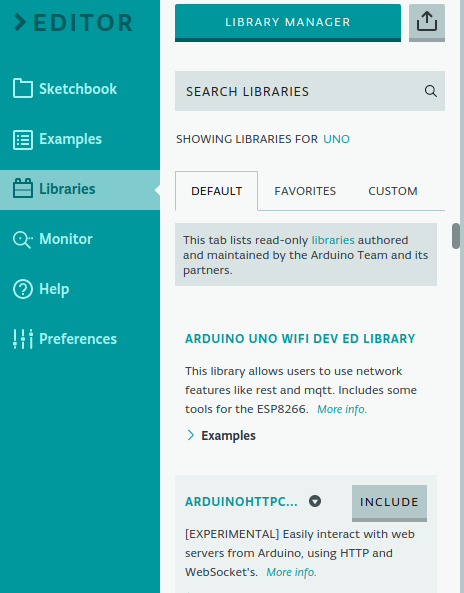Open ArduinoHttpClient version dropdown arrow
Screen dimensions: 464x593
coord(315,501)
